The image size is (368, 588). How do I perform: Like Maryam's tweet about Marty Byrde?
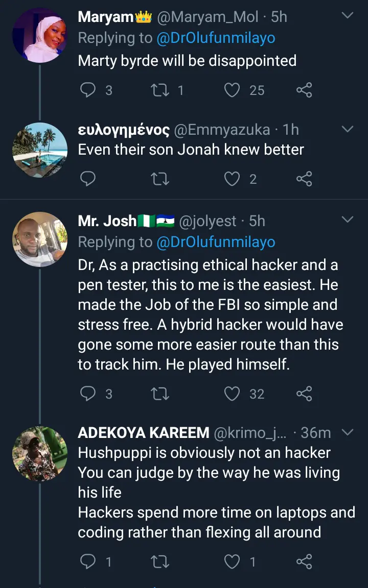(x=233, y=90)
